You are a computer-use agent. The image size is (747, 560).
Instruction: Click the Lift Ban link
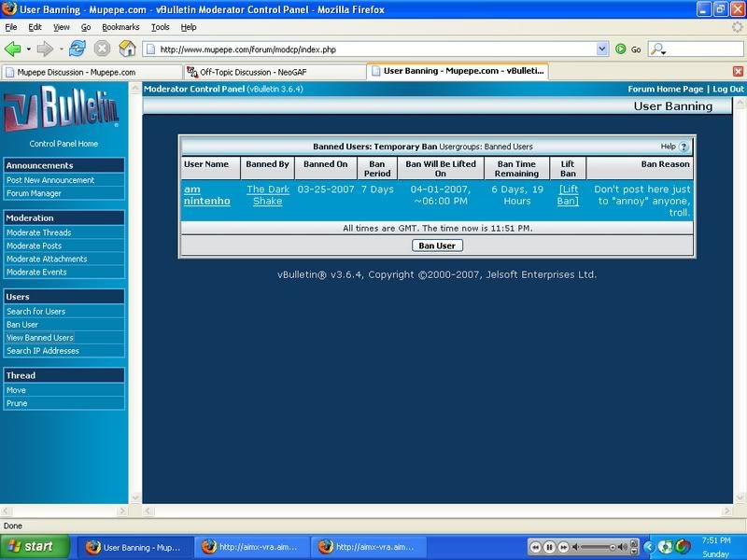[x=568, y=195]
